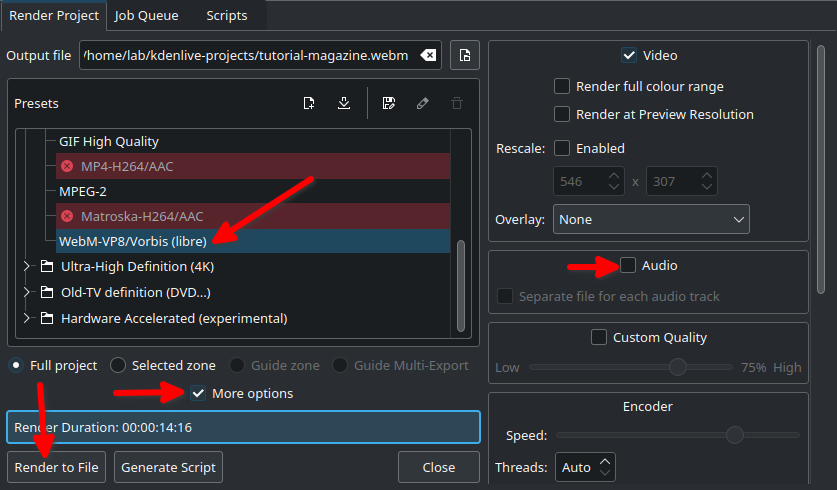Enable the Audio checkbox
Screen dimensions: 837x490
pyautogui.click(x=628, y=265)
